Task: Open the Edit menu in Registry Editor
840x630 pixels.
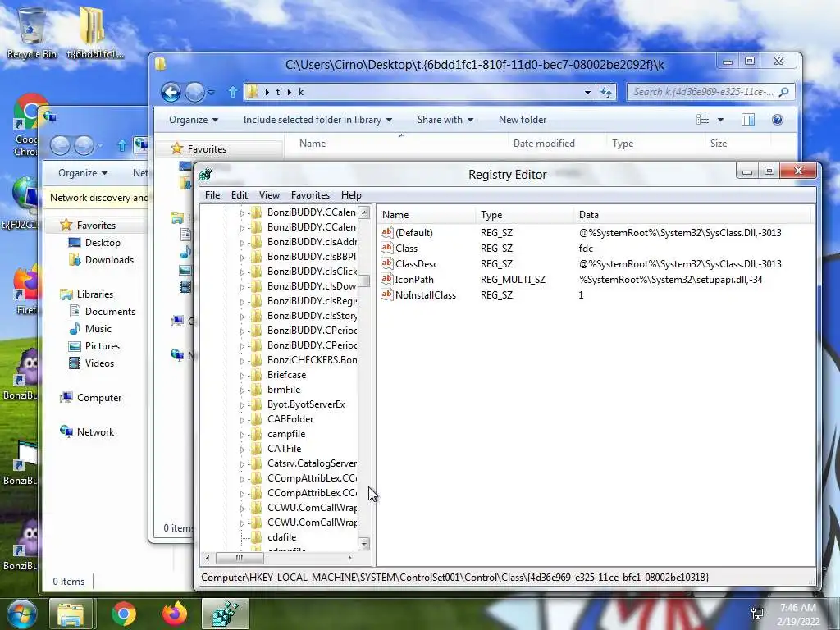Action: pyautogui.click(x=239, y=195)
